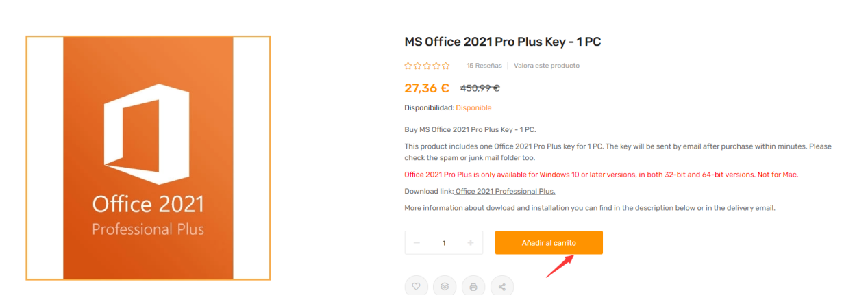Click the compare layers icon
This screenshot has width=868, height=295.
point(445,286)
